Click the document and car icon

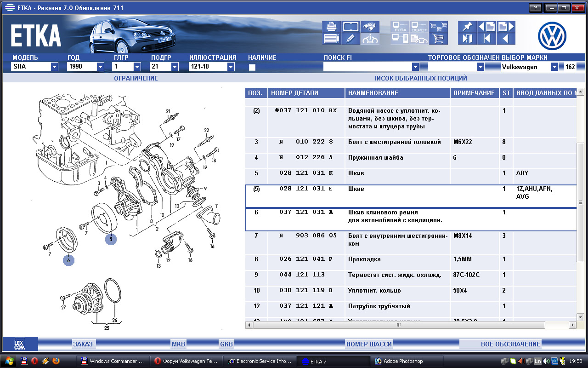tap(419, 39)
